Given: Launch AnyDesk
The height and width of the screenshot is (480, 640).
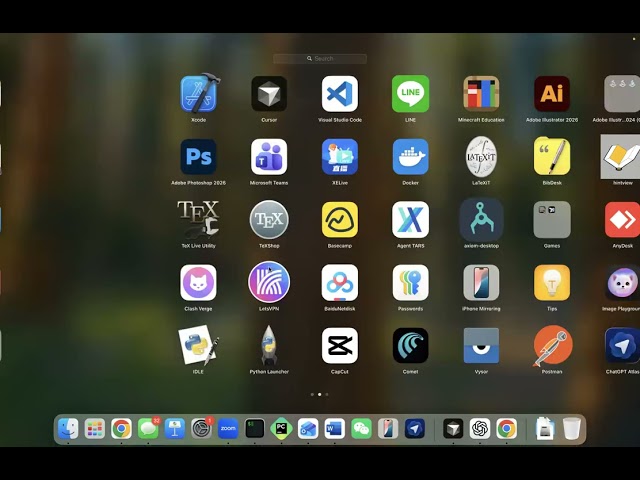Looking at the screenshot, I should (622, 220).
